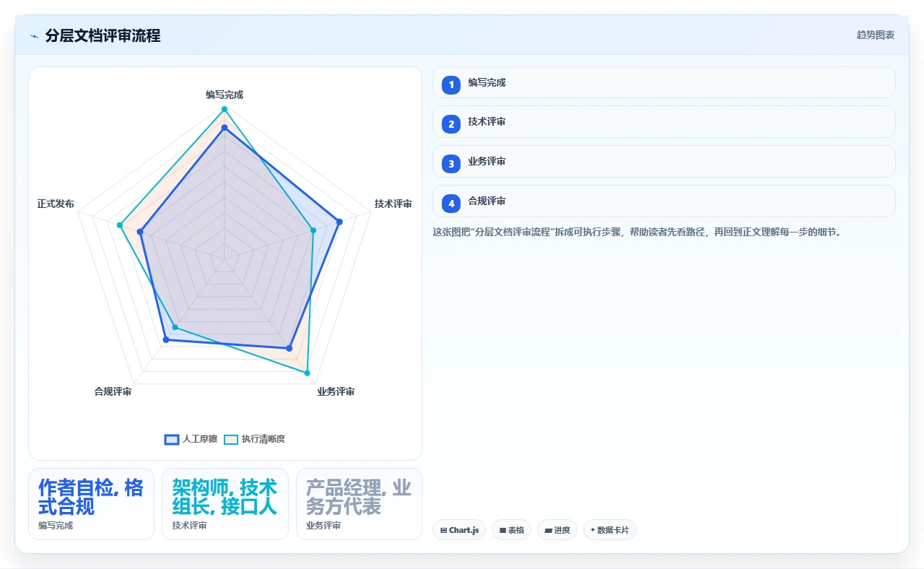Select the number 2 step badge
This screenshot has width=924, height=569.
point(451,124)
